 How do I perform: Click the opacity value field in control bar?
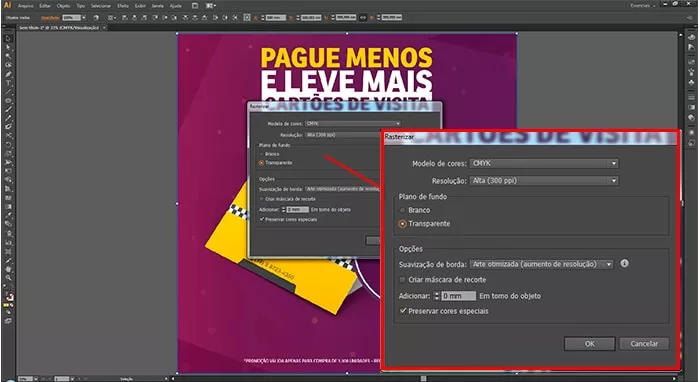pyautogui.click(x=71, y=17)
